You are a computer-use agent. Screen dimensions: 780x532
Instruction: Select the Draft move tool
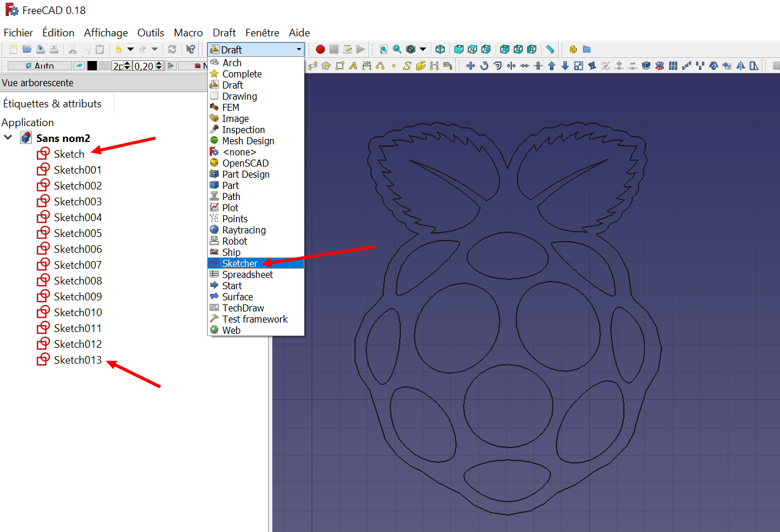[x=470, y=66]
